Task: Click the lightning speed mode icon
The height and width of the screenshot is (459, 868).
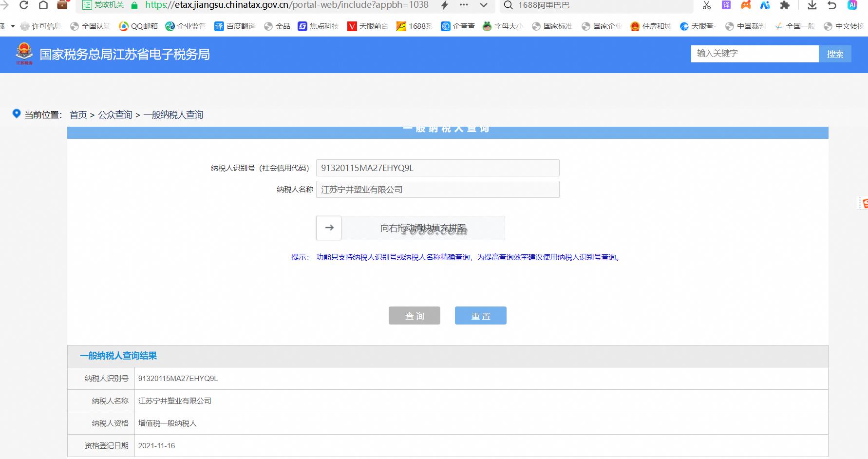Action: (444, 5)
